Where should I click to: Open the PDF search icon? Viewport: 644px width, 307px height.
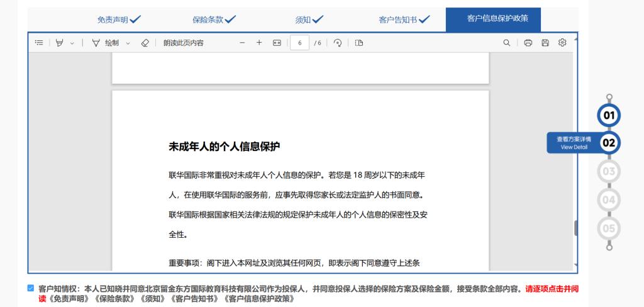click(506, 43)
